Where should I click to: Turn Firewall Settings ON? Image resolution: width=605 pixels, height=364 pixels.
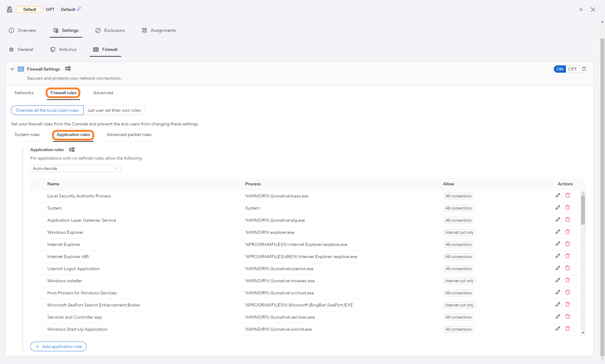pos(560,69)
